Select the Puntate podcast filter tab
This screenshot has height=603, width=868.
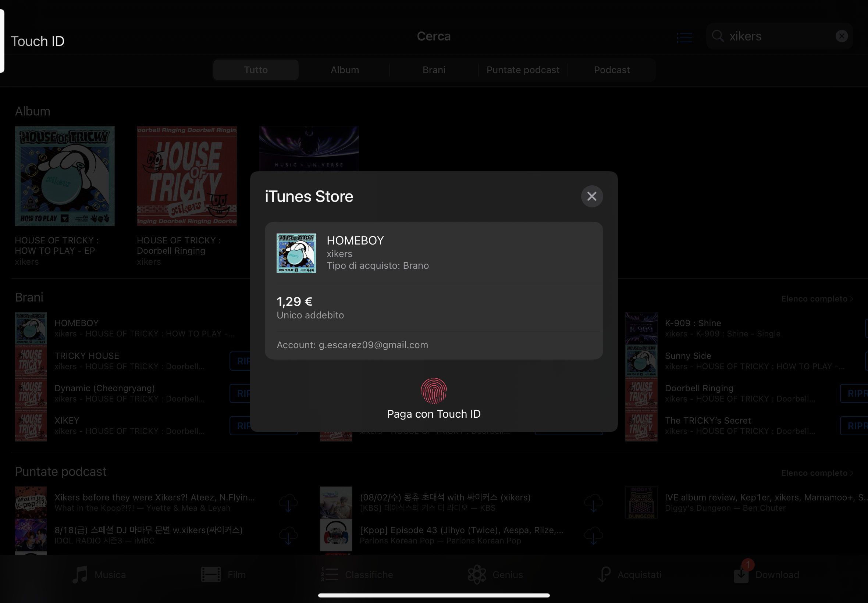coord(523,70)
